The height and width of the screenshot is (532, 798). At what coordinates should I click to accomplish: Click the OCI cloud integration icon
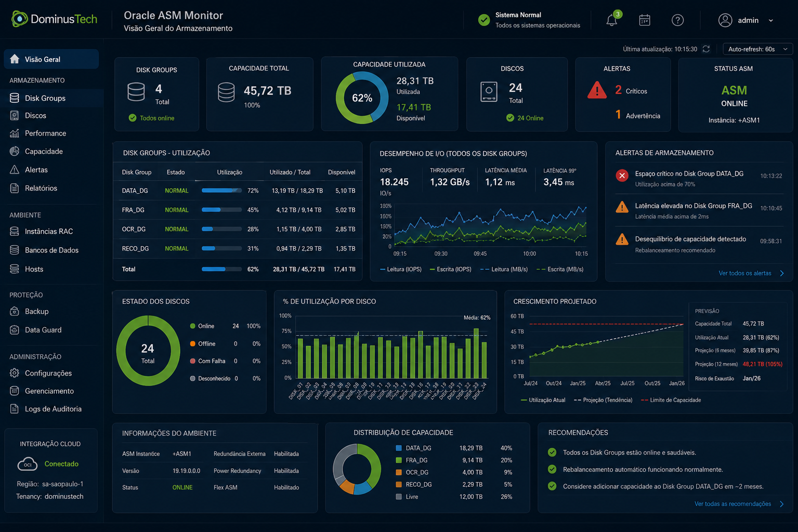[27, 464]
